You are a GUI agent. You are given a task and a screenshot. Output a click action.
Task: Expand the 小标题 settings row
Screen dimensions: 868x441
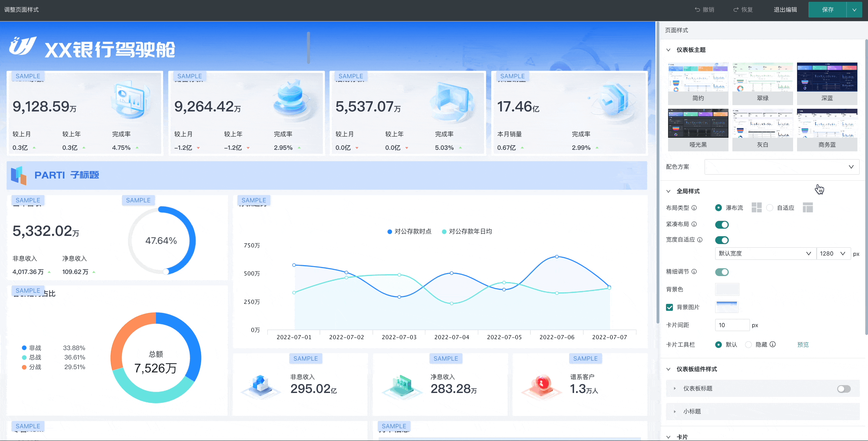(675, 411)
